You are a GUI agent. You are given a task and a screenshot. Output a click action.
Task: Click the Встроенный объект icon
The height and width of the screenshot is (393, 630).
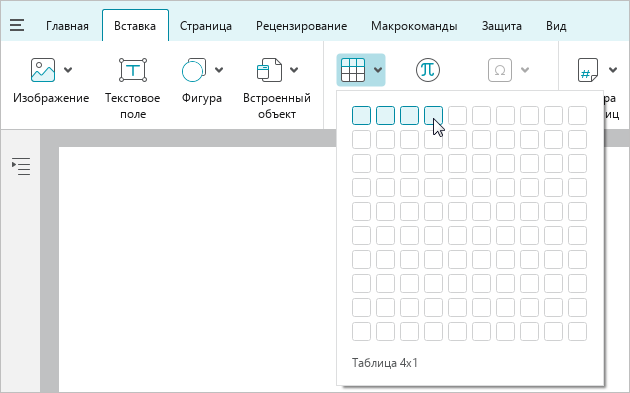pyautogui.click(x=269, y=70)
